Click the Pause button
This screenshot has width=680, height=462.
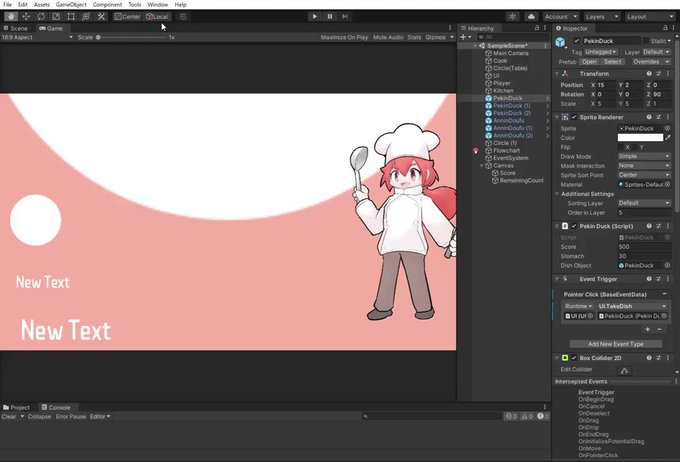(x=330, y=16)
